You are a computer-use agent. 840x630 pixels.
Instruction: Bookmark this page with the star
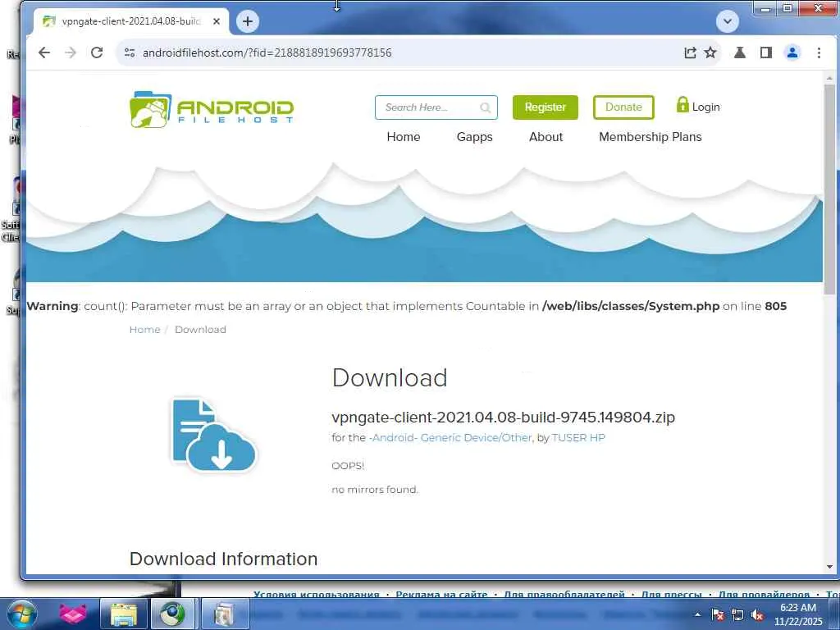[x=710, y=52]
